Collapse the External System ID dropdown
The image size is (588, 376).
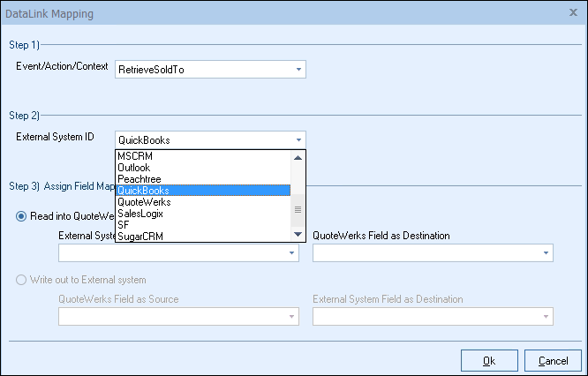[298, 139]
